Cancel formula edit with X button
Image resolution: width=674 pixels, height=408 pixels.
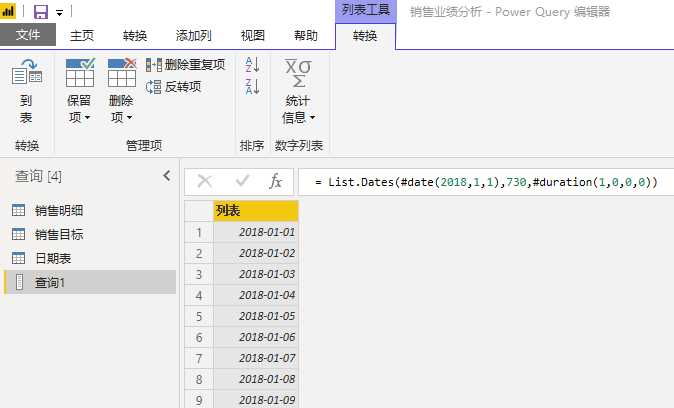[204, 181]
